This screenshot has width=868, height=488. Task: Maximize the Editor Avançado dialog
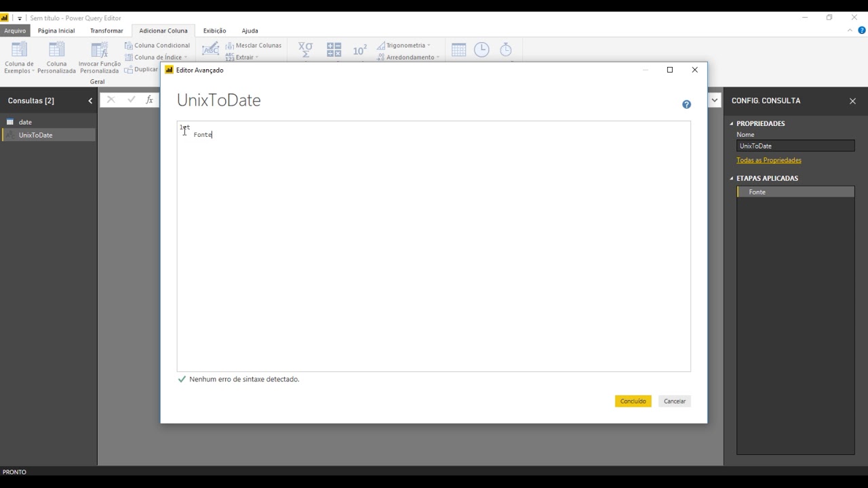[x=670, y=70]
